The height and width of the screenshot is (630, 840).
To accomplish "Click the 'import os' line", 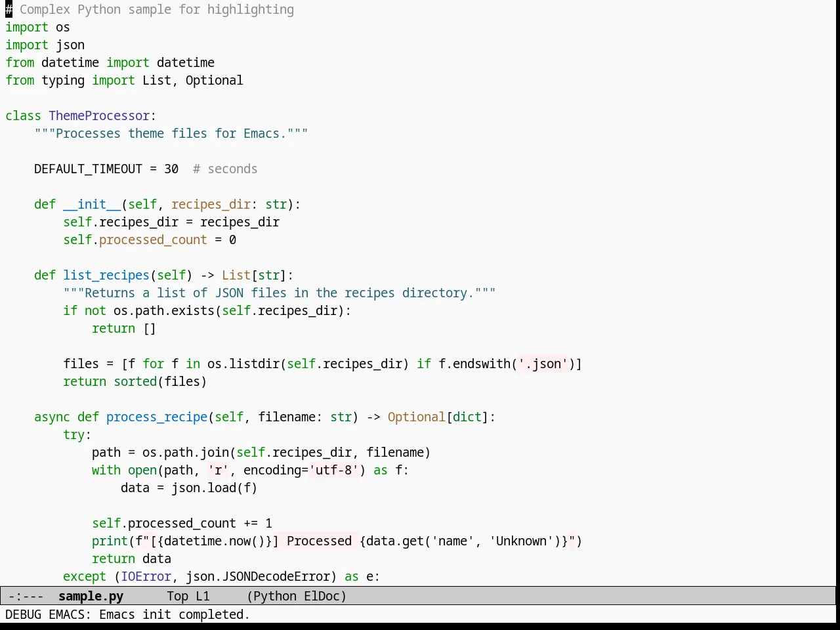I will (37, 27).
